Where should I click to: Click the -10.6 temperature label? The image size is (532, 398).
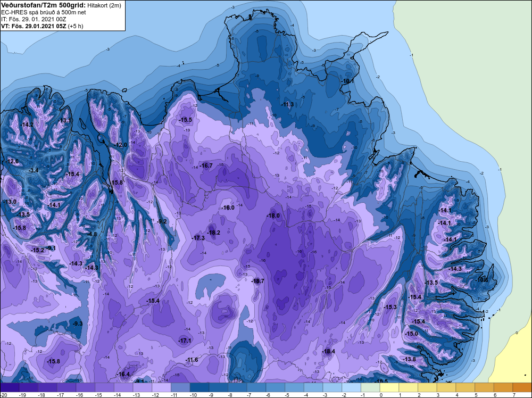point(482,280)
